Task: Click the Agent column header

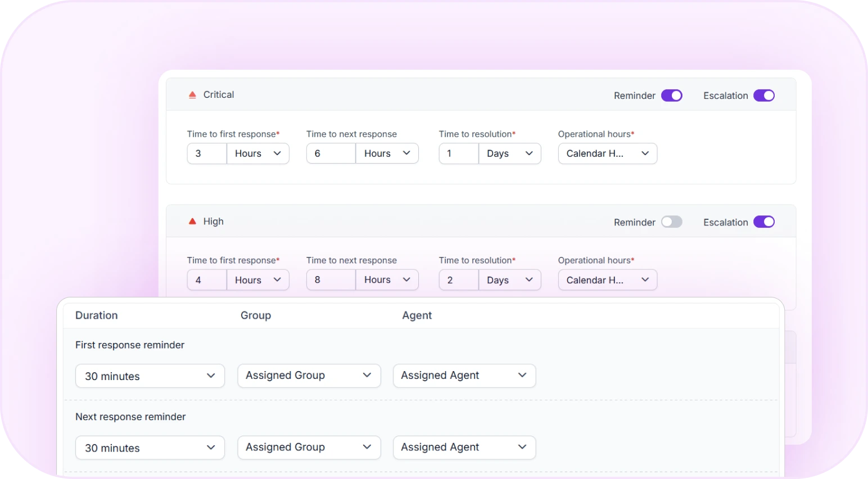Action: click(417, 315)
